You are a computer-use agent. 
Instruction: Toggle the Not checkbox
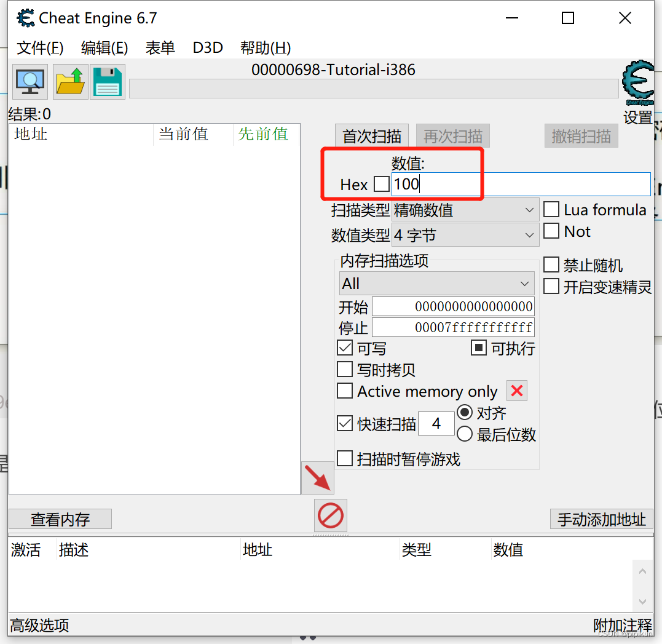click(551, 231)
